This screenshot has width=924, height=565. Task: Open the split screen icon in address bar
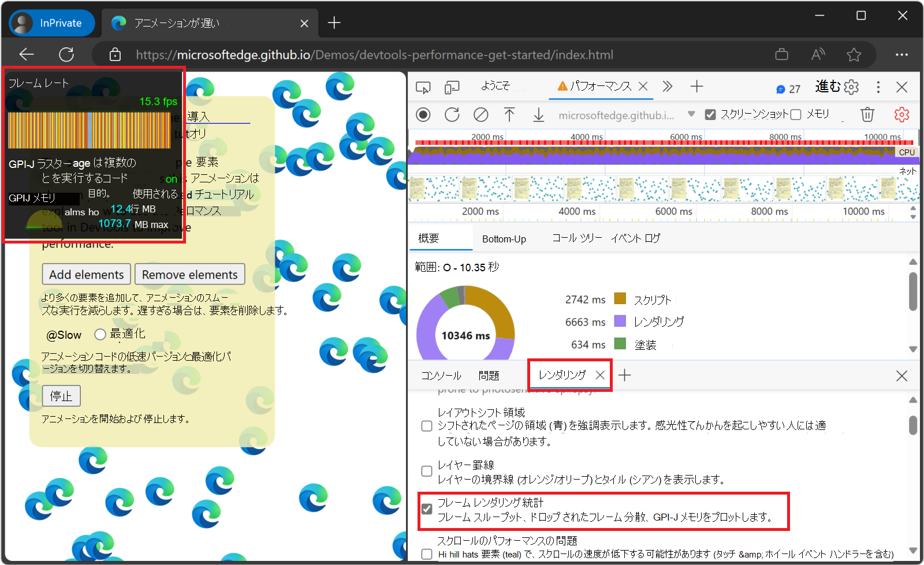point(781,55)
